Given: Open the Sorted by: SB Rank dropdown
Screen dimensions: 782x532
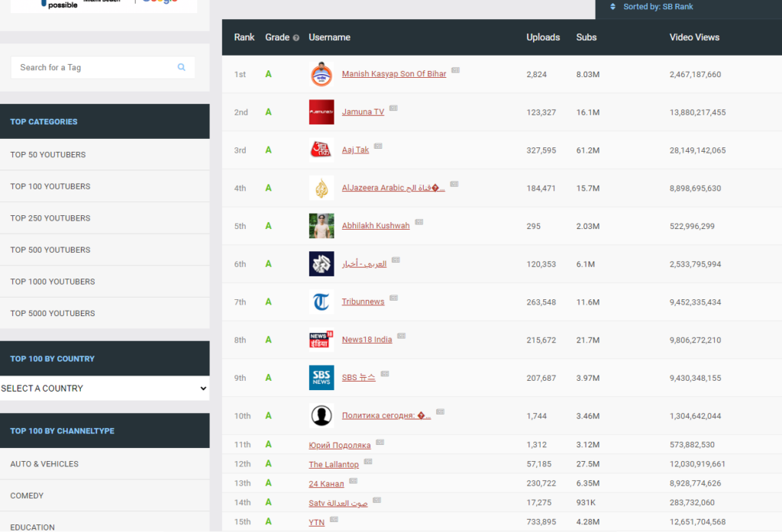Looking at the screenshot, I should point(688,7).
